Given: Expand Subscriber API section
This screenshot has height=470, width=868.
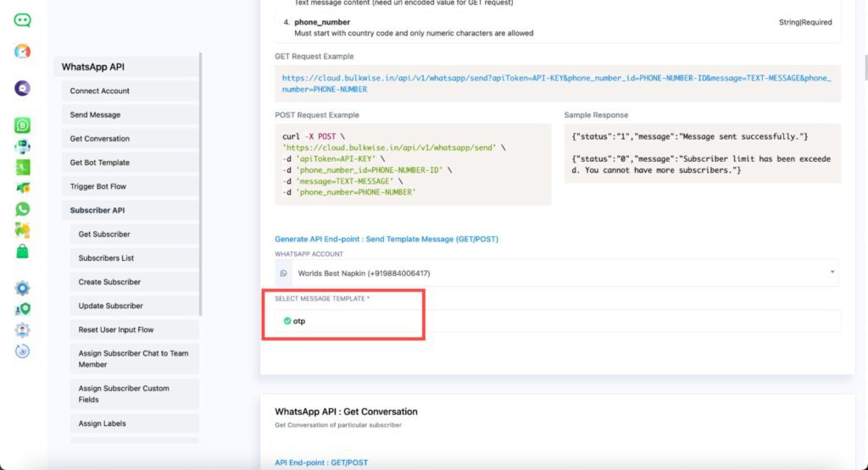Looking at the screenshot, I should pos(130,210).
